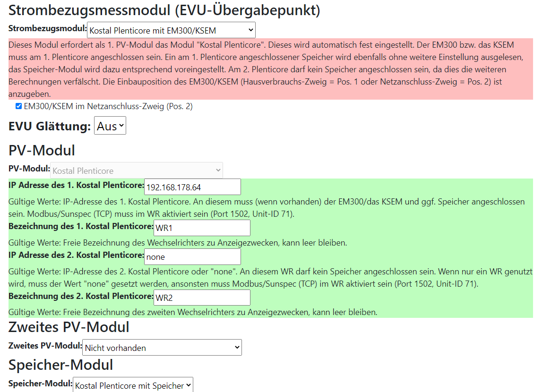Viewport: 534px width, 392px height.
Task: Click label Bezeichnung des 1. Kostal Plenticore
Action: tap(81, 226)
